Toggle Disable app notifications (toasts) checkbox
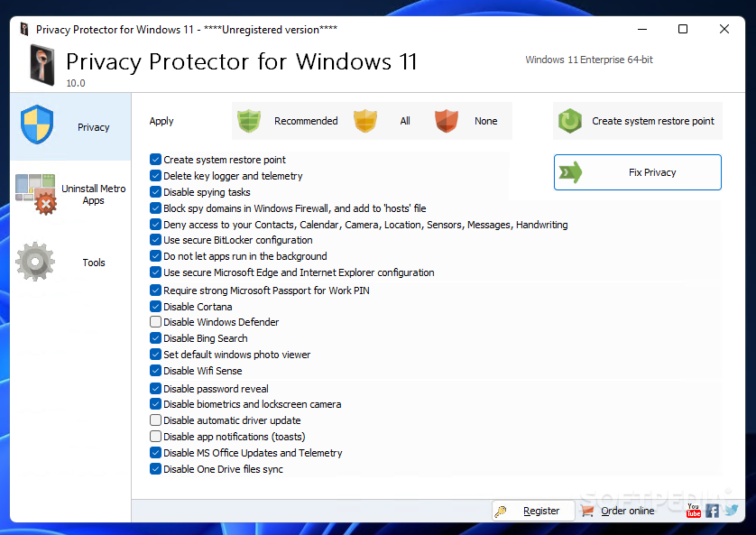 click(156, 437)
